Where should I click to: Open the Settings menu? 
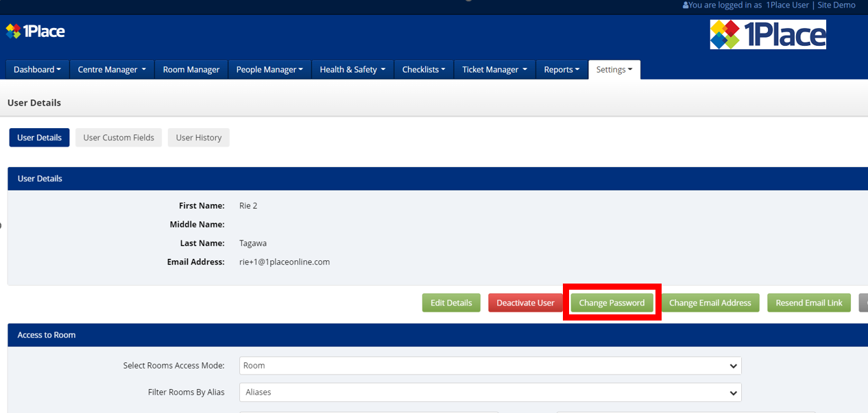(x=614, y=69)
